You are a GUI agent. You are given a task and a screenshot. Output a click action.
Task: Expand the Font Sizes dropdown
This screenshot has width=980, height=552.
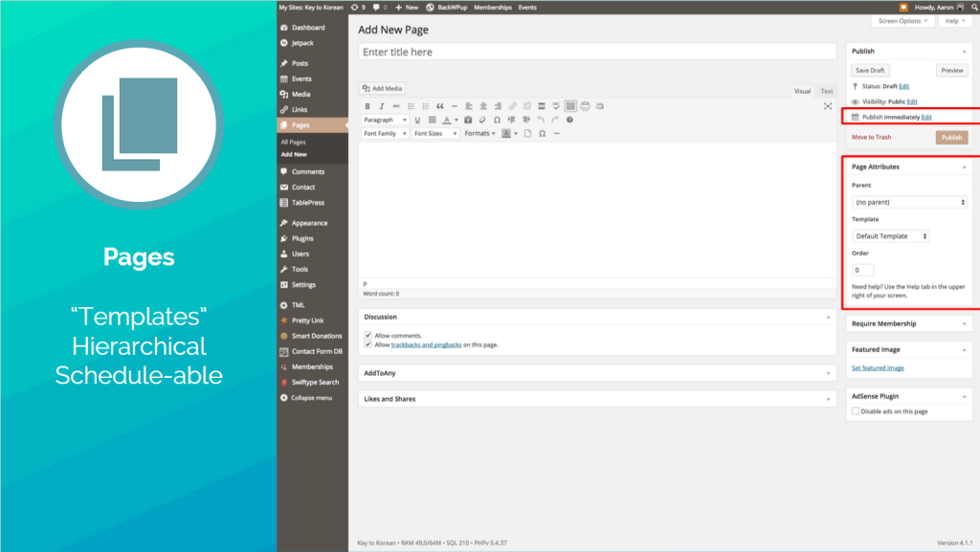434,134
